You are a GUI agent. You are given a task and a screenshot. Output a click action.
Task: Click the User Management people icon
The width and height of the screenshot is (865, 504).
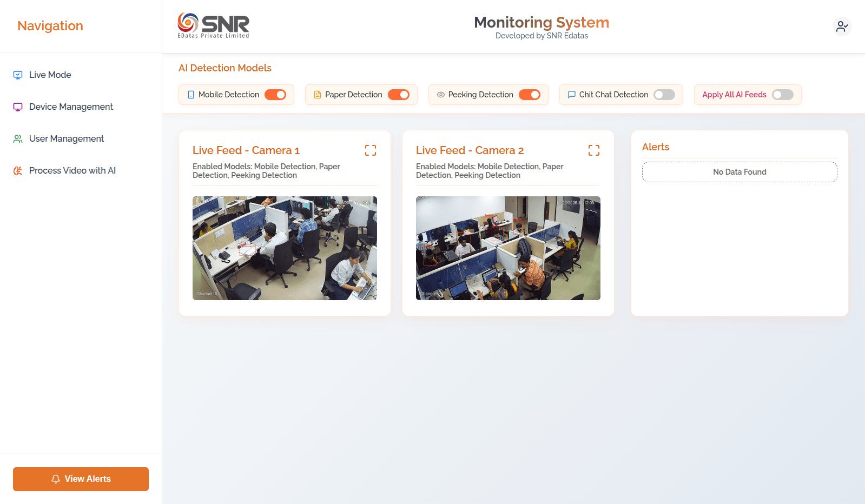pyautogui.click(x=18, y=139)
